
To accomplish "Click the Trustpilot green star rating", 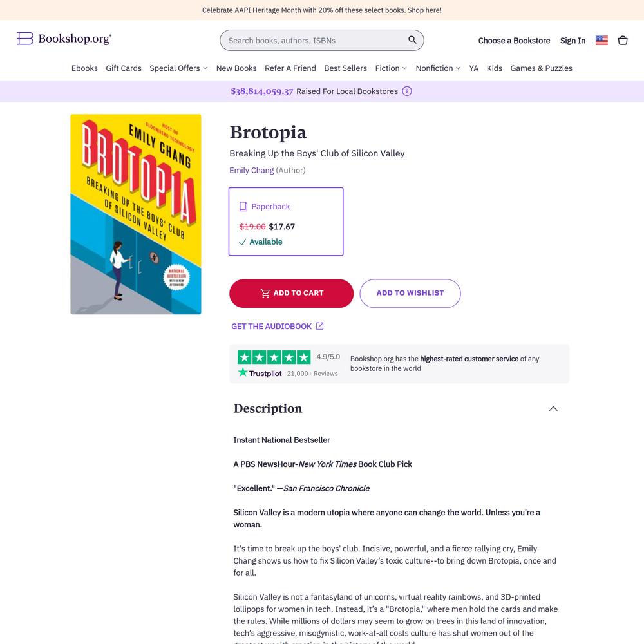I will click(x=274, y=357).
